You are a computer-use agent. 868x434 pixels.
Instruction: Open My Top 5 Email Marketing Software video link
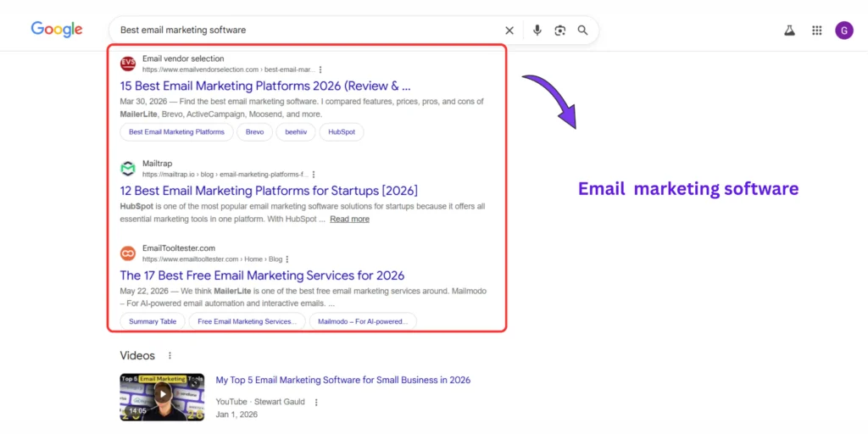tap(342, 381)
